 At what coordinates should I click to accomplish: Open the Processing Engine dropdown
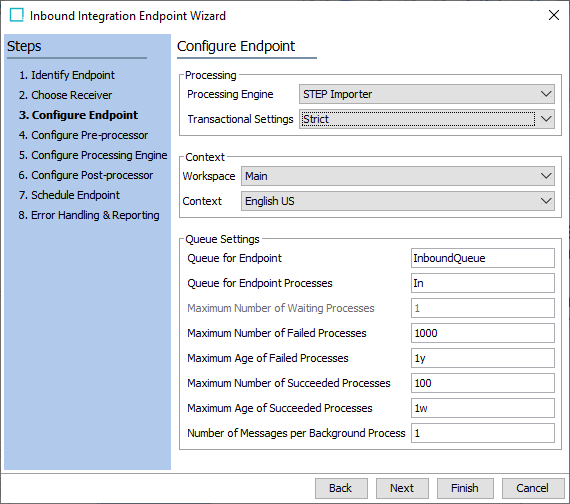coord(427,94)
